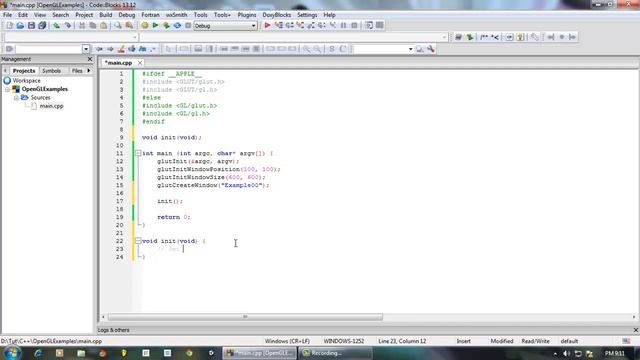Click the Cut scissors icon
This screenshot has width=640, height=360.
coord(82,25)
